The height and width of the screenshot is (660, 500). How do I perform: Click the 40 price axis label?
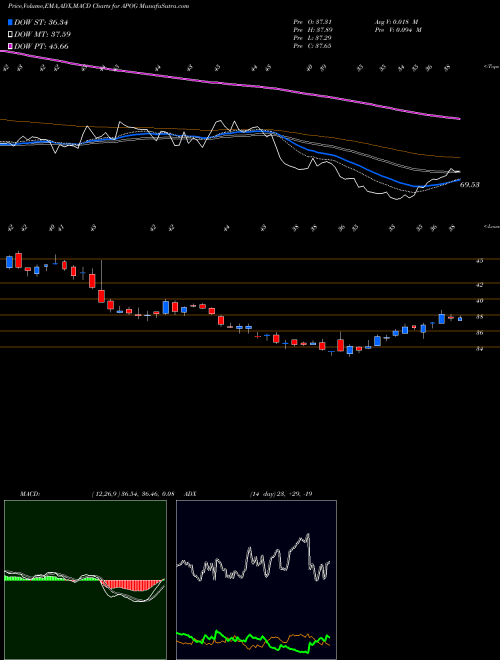pyautogui.click(x=479, y=301)
